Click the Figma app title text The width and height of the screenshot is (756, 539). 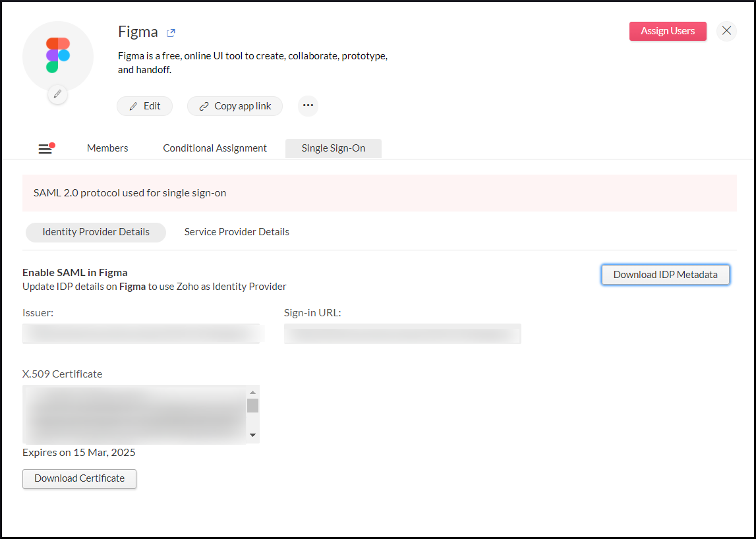(138, 32)
